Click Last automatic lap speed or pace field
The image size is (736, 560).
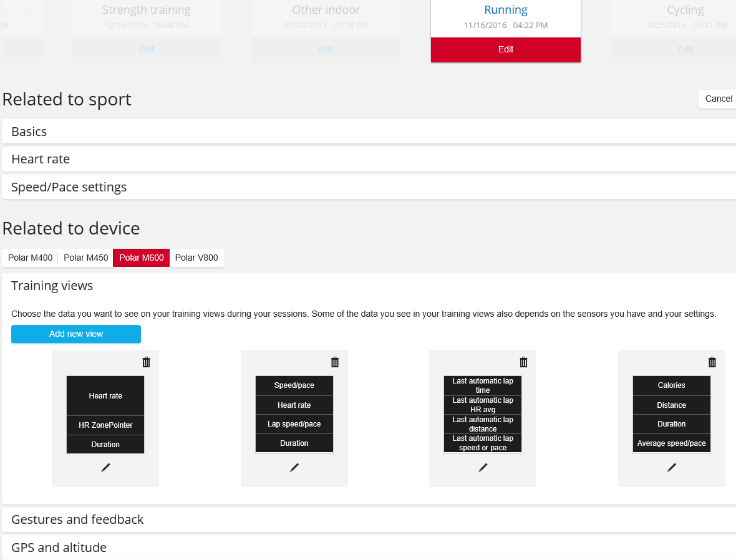tap(483, 443)
